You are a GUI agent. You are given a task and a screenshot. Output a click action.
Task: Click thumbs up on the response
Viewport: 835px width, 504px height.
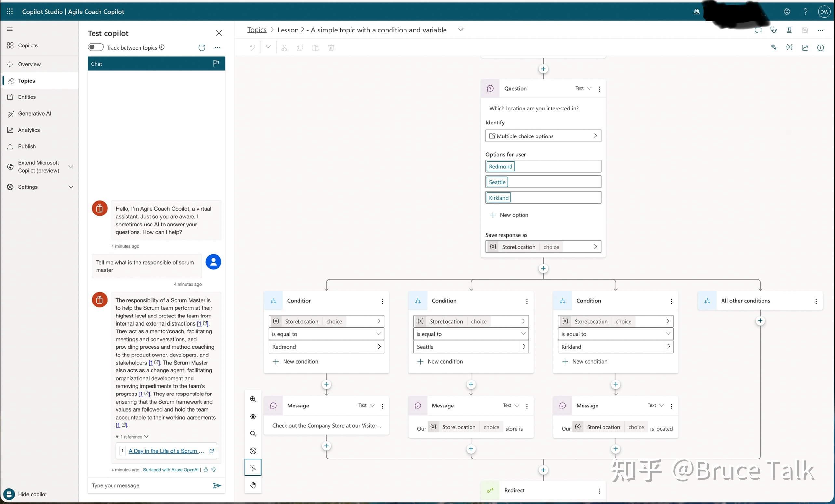click(x=206, y=470)
